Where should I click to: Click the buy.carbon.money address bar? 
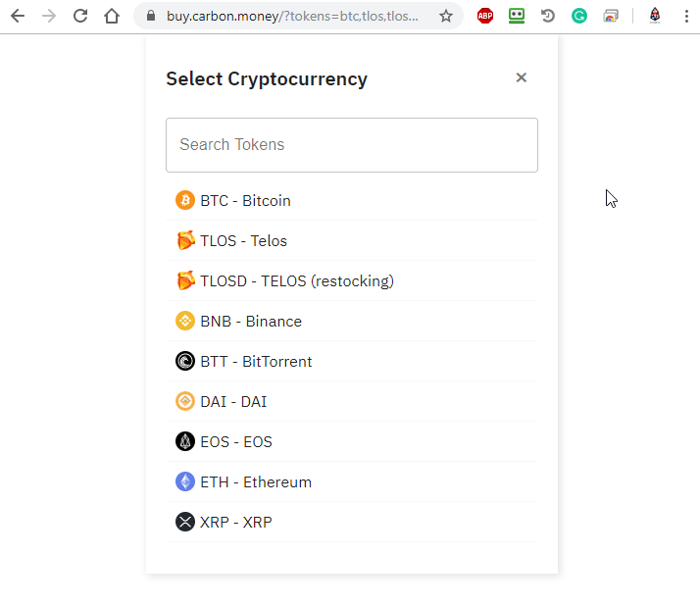point(292,16)
